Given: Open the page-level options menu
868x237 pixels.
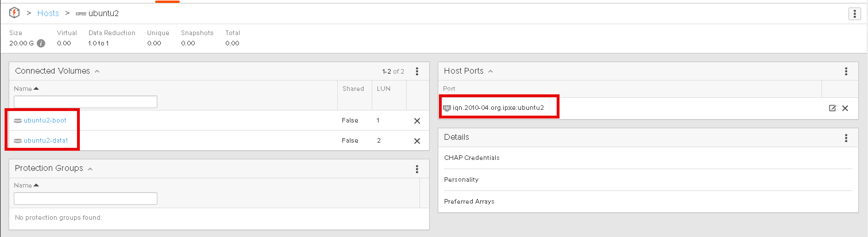Looking at the screenshot, I should point(854,13).
